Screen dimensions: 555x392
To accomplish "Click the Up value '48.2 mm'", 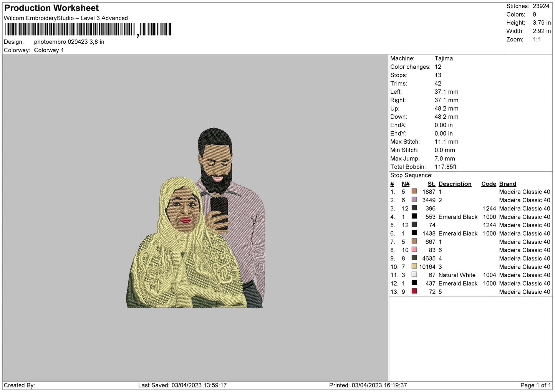I will [x=446, y=109].
